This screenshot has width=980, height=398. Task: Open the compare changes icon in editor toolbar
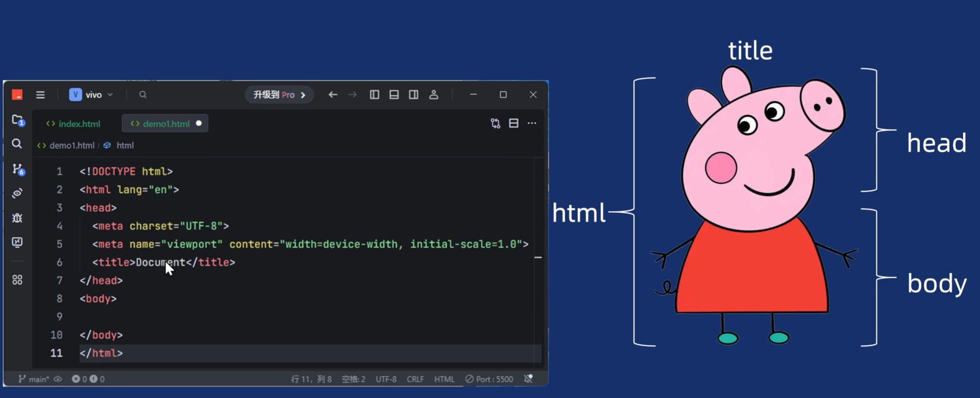495,123
